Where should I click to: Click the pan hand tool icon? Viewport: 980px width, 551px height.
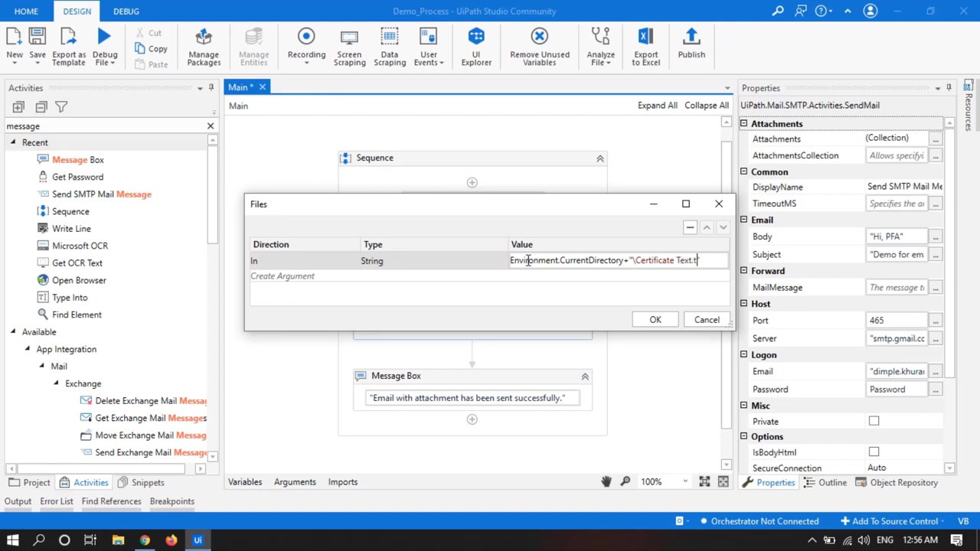pyautogui.click(x=606, y=481)
